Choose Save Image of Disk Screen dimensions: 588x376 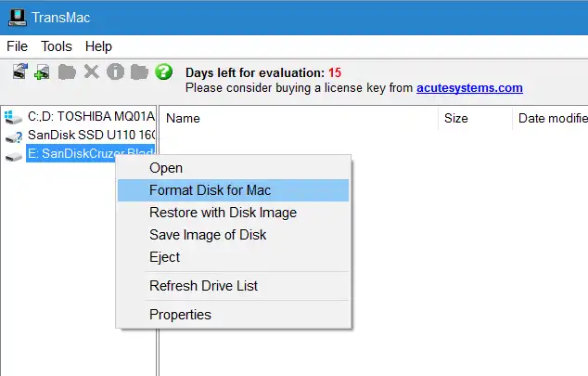pos(208,235)
